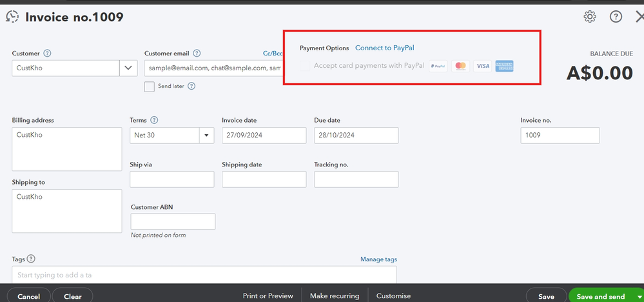This screenshot has height=302, width=644.
Task: Expand the Customer dropdown arrow
Action: pyautogui.click(x=128, y=68)
